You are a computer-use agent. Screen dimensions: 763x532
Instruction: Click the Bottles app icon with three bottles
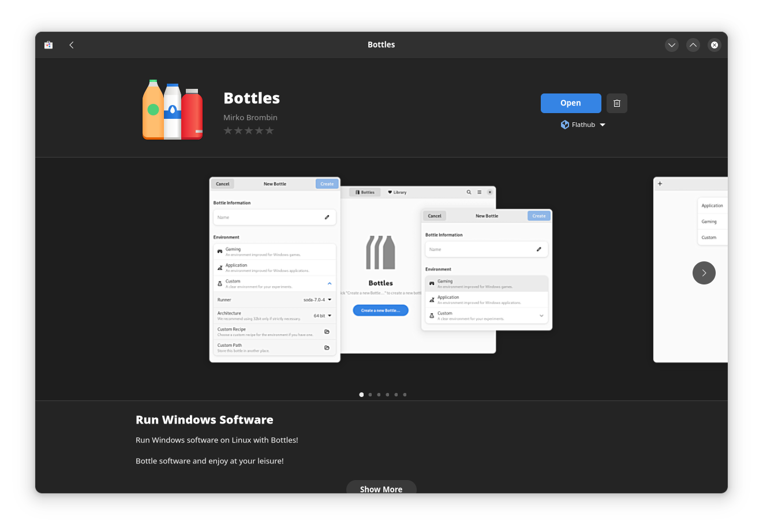173,110
